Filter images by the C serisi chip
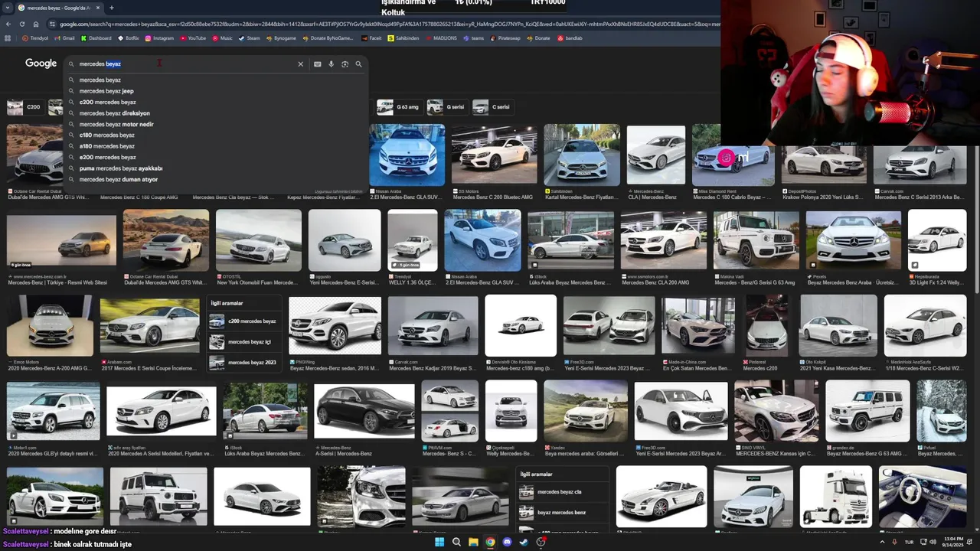 tap(492, 107)
